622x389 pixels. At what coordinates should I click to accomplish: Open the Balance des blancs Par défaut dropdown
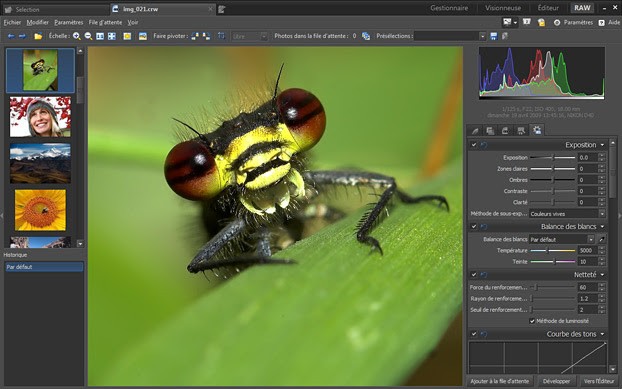[x=562, y=239]
